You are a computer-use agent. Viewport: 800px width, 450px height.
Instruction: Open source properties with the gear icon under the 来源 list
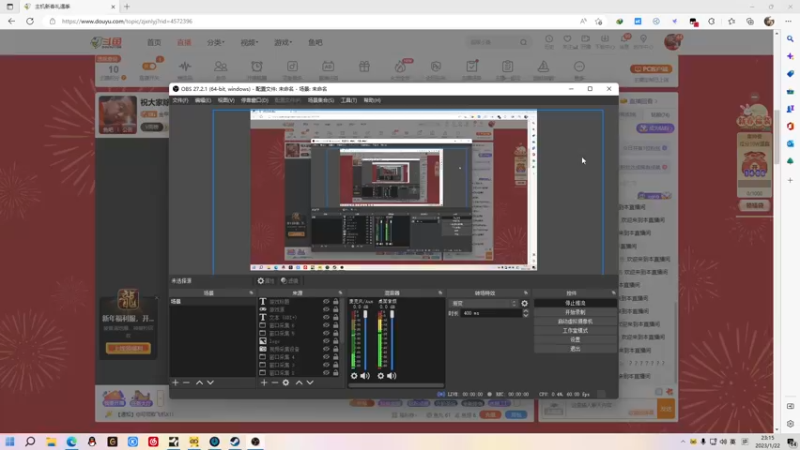286,382
